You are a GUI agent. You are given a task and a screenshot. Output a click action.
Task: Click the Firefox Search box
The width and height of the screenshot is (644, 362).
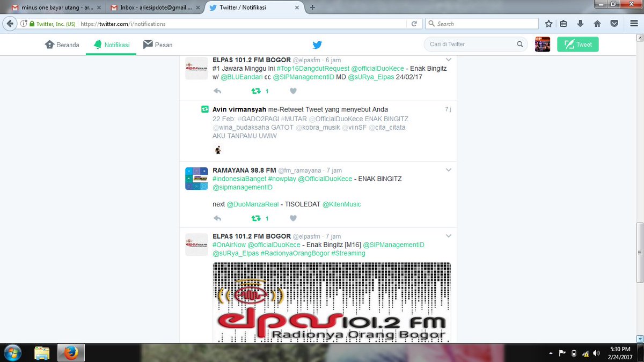[x=482, y=24]
